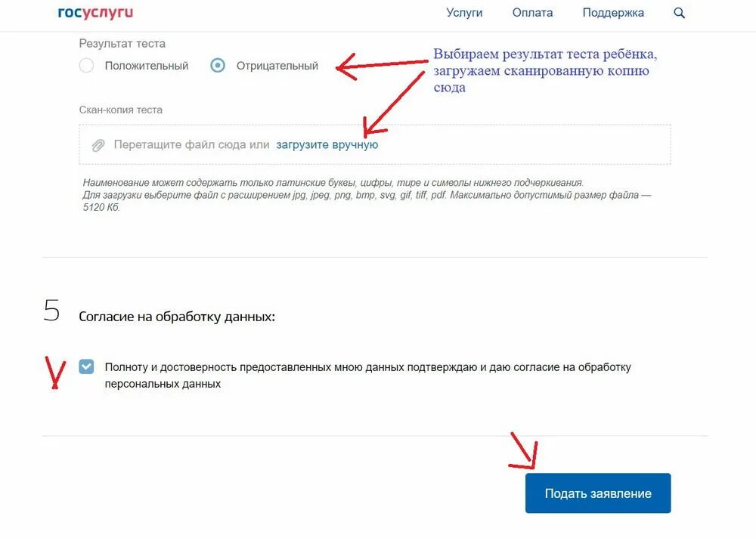The width and height of the screenshot is (756, 538).
Task: Open the Поддержка menu item
Action: point(613,13)
